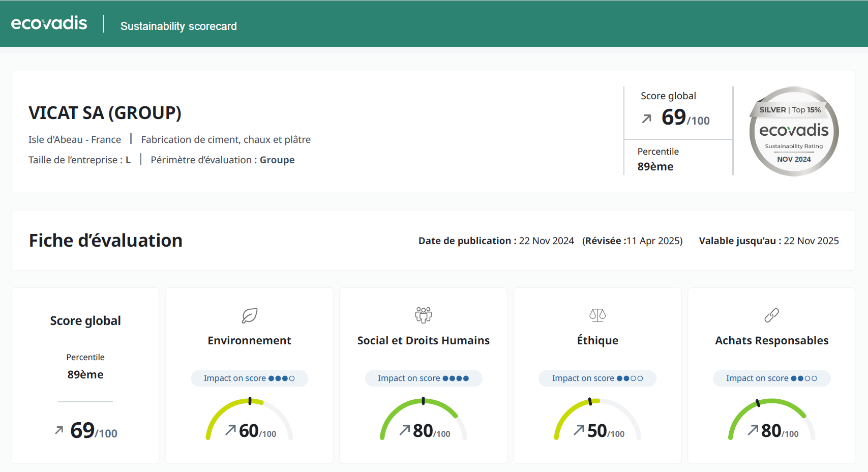
Task: Click Éthique Impact on score badge
Action: point(597,378)
